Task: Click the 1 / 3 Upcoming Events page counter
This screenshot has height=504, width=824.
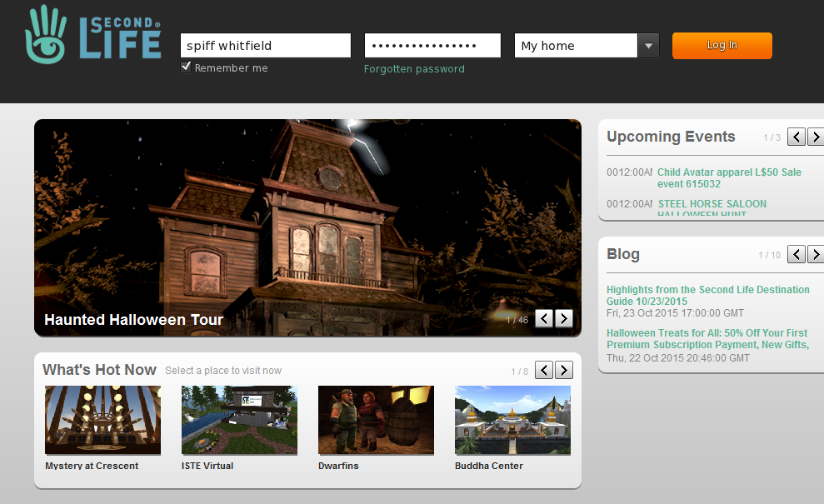Action: tap(772, 137)
